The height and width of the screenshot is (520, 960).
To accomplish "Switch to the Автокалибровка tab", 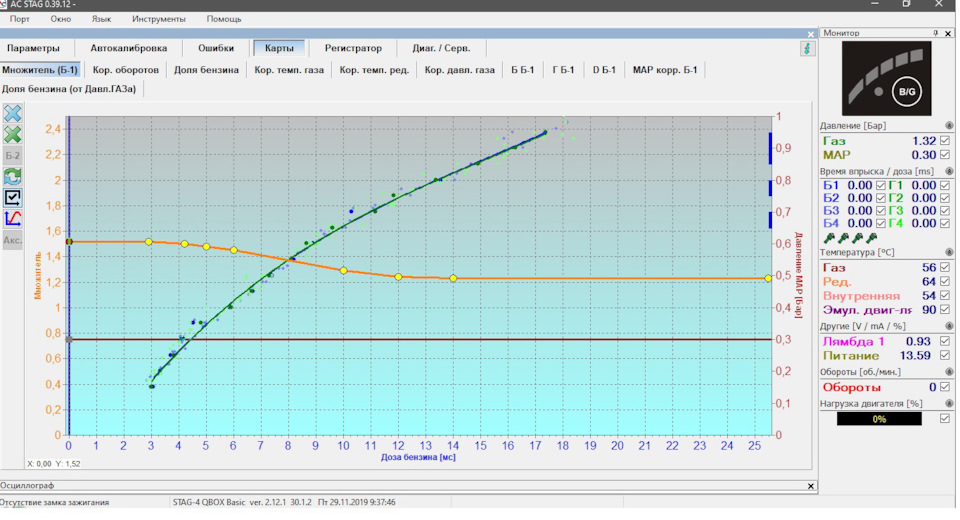I will tap(129, 48).
